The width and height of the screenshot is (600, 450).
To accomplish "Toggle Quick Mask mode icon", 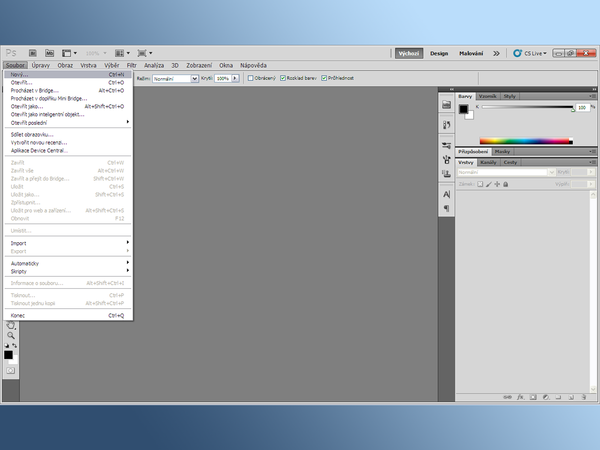I will coord(11,369).
